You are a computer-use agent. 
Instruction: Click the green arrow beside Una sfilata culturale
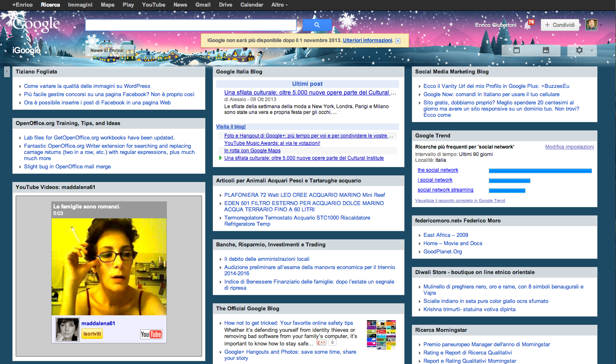click(x=221, y=158)
